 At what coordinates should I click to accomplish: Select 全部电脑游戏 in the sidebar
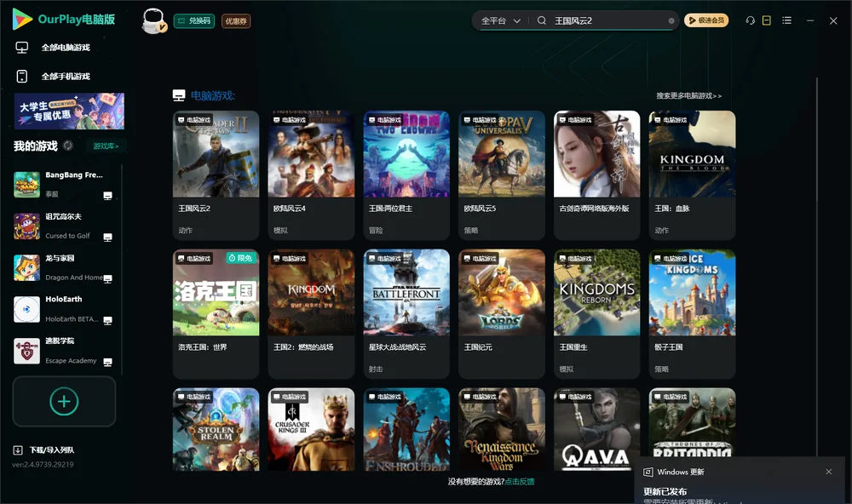pos(66,48)
